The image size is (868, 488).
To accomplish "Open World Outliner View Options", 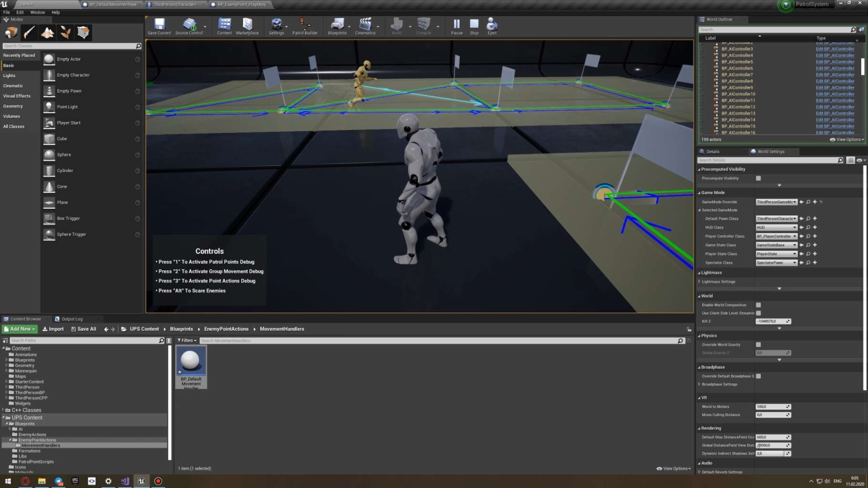I will click(847, 140).
